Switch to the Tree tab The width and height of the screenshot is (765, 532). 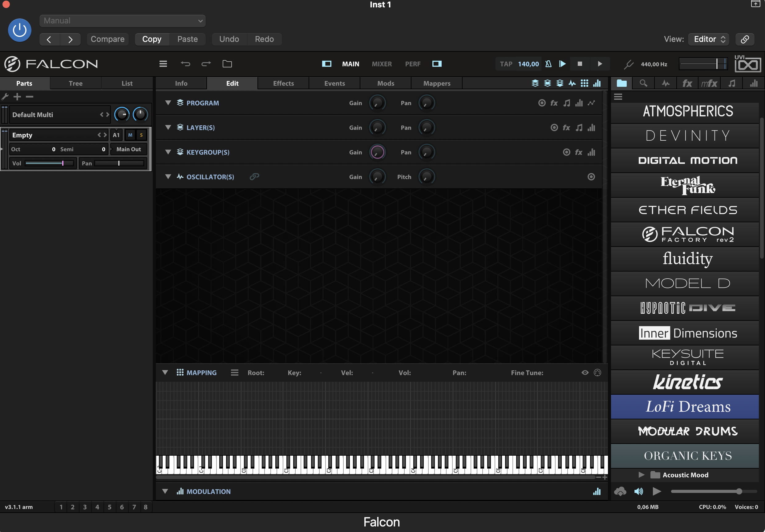pyautogui.click(x=76, y=83)
